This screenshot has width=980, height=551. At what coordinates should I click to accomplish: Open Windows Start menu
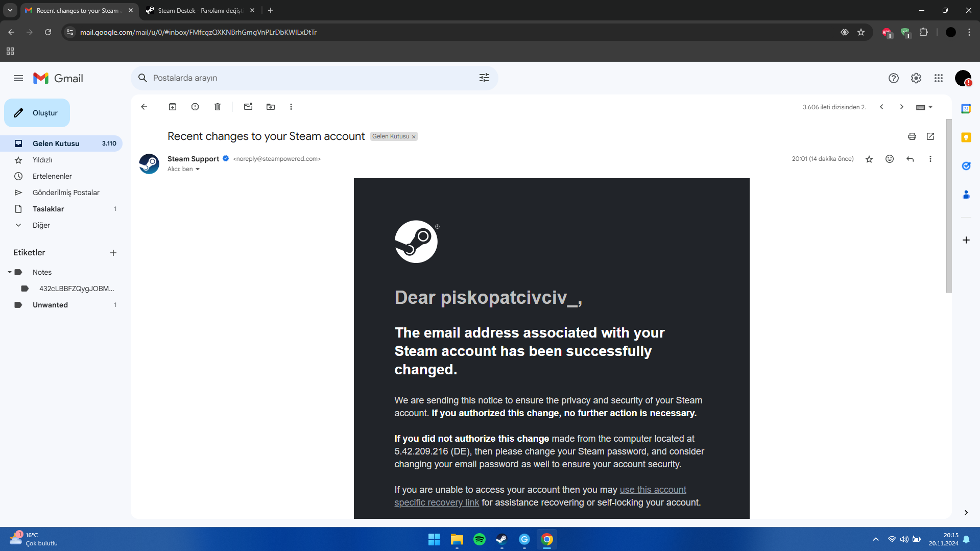tap(434, 539)
